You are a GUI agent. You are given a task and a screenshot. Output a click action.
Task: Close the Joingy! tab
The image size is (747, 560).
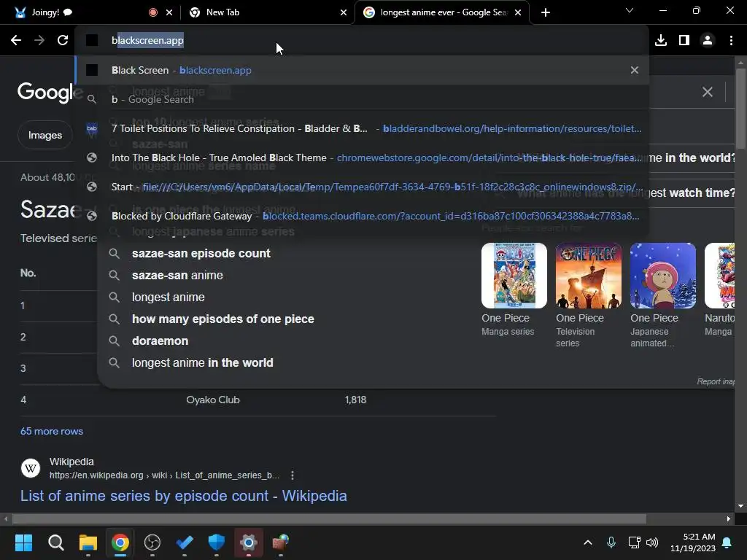(169, 12)
